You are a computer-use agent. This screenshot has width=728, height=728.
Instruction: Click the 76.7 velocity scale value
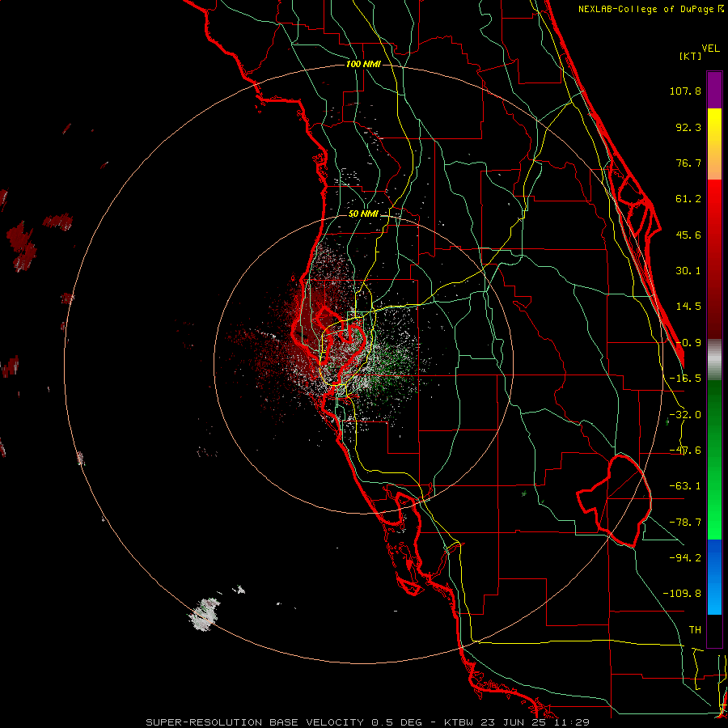[688, 163]
